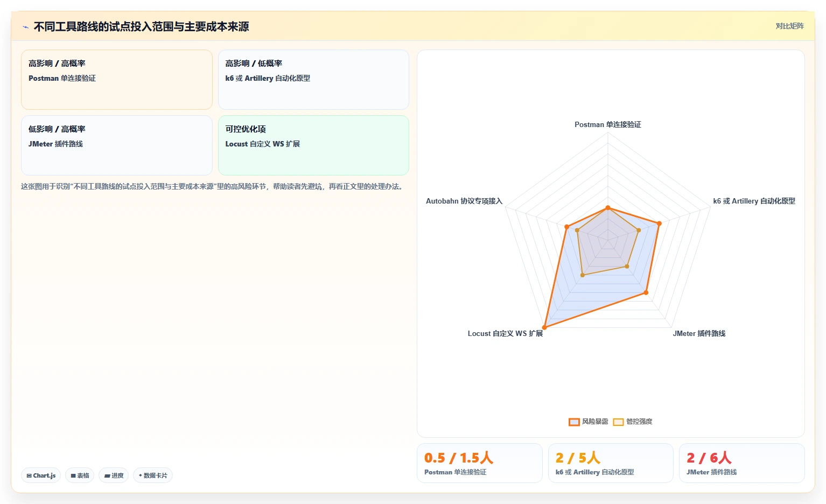Open the 2 / 5人 k6 data card
Viewport: 826px width, 504px height.
(x=611, y=463)
